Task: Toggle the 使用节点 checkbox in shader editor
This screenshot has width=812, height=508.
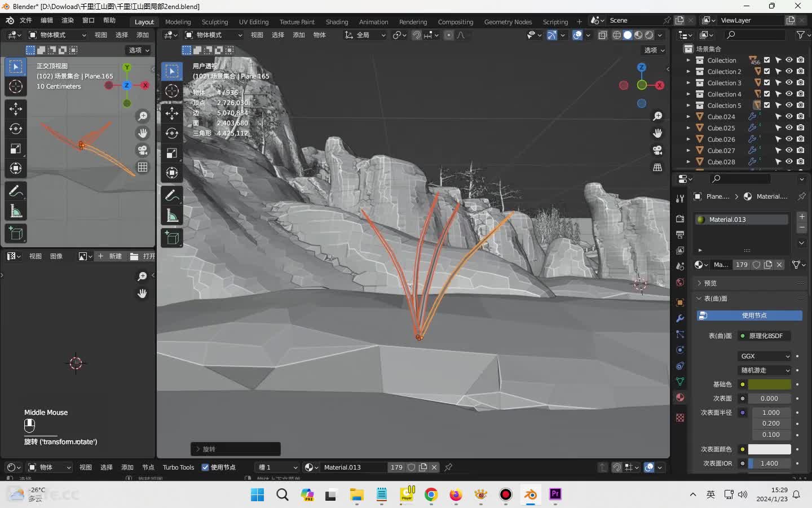Action: (x=205, y=467)
